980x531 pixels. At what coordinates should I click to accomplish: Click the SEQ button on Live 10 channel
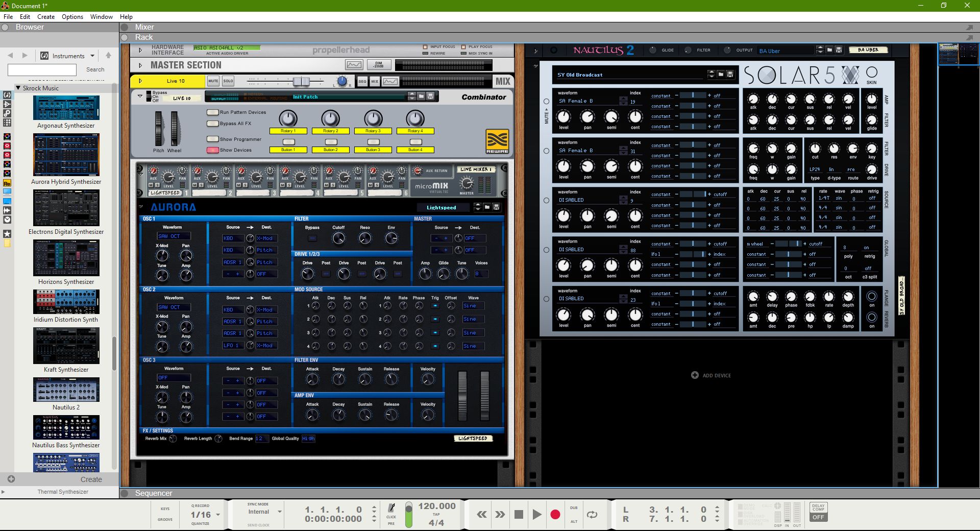tap(362, 81)
